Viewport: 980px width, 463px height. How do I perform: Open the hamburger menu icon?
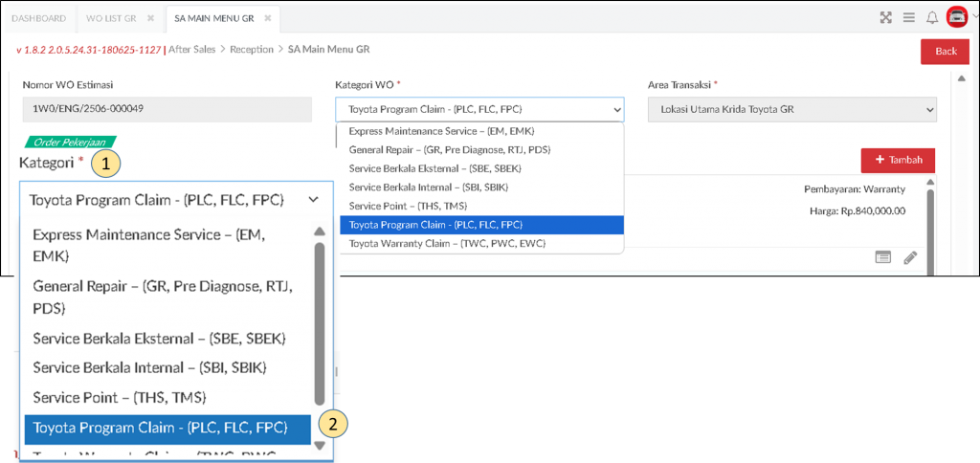coord(909,17)
